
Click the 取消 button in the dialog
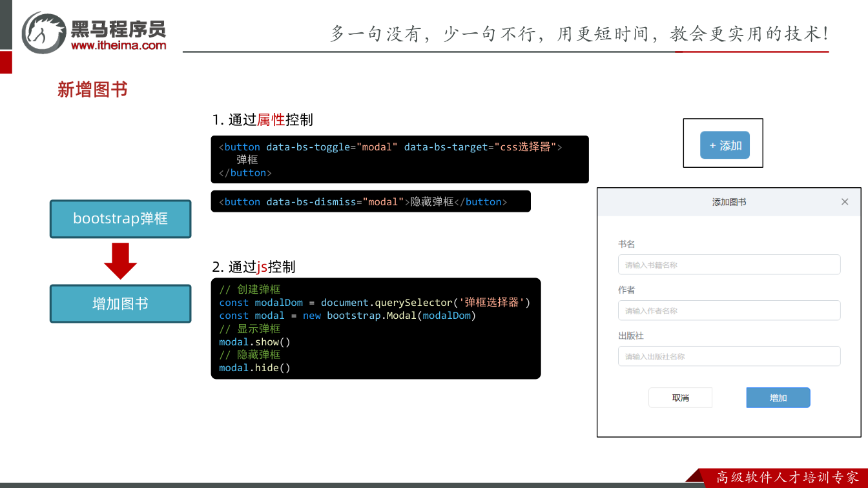point(680,398)
